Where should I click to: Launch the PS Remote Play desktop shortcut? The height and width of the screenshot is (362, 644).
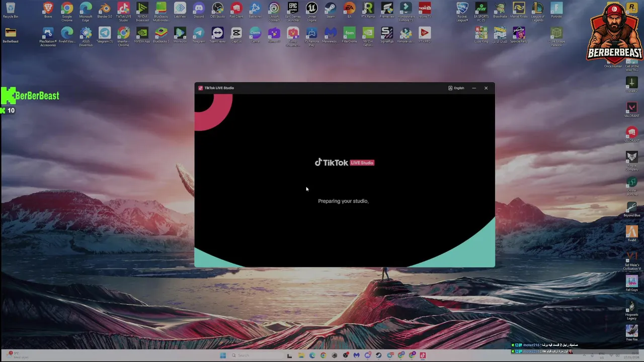coord(311,37)
